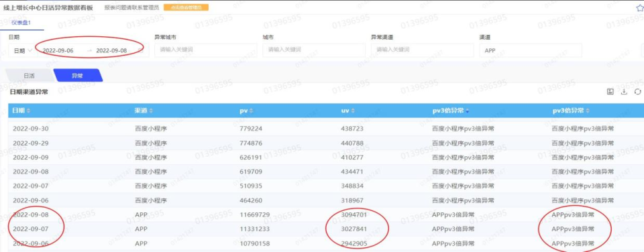Sort the table by uv column

point(352,111)
